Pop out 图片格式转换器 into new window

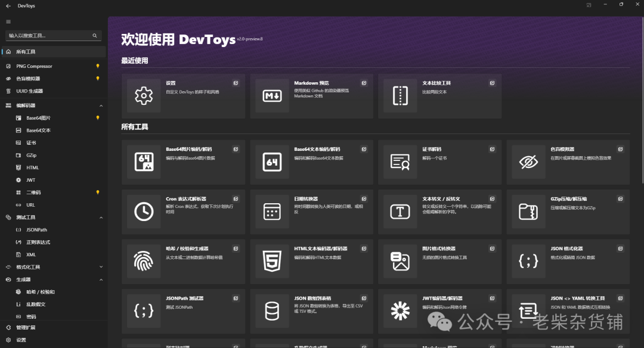click(492, 248)
